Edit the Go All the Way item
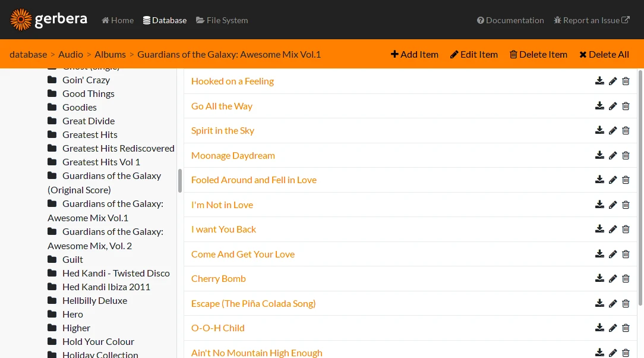The width and height of the screenshot is (644, 358). pyautogui.click(x=613, y=106)
